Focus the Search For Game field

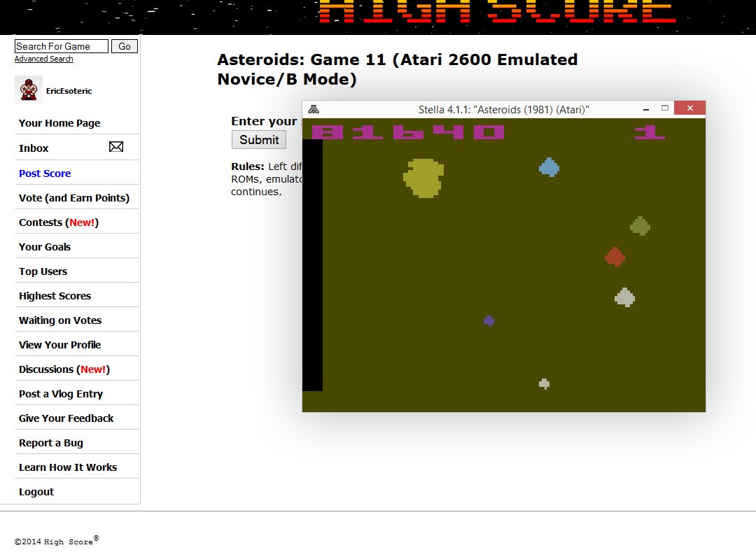pyautogui.click(x=61, y=46)
